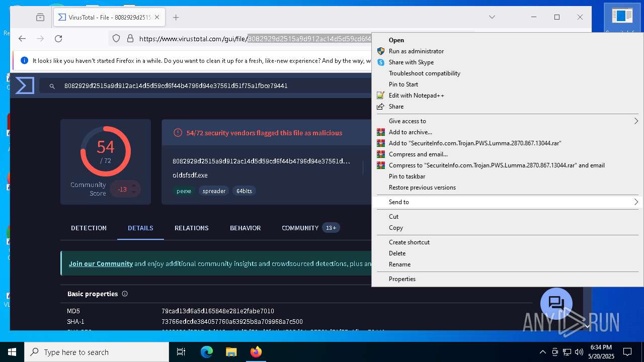Click the Firefox back arrow
The image size is (644, 362).
point(22,38)
